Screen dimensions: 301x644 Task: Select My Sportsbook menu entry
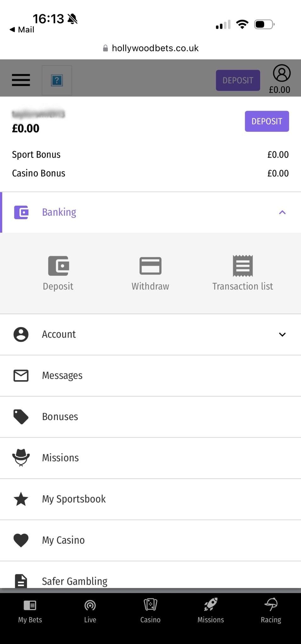(74, 499)
